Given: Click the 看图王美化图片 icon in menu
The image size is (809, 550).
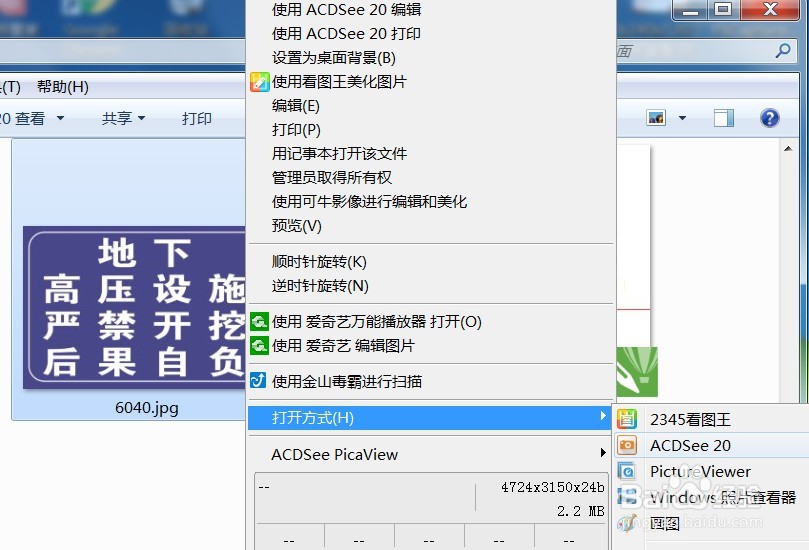Looking at the screenshot, I should (x=260, y=82).
